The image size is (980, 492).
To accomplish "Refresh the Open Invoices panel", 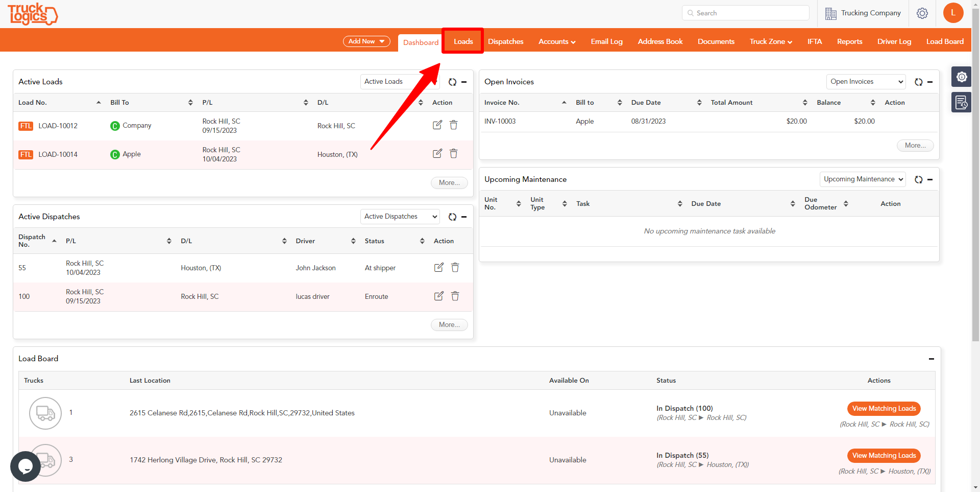I will tap(919, 82).
